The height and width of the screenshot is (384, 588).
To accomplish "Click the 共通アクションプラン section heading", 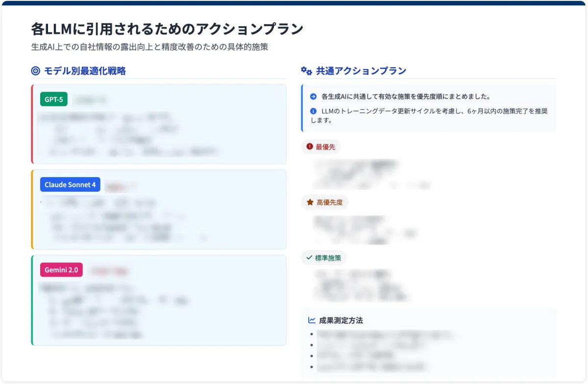I will click(361, 71).
